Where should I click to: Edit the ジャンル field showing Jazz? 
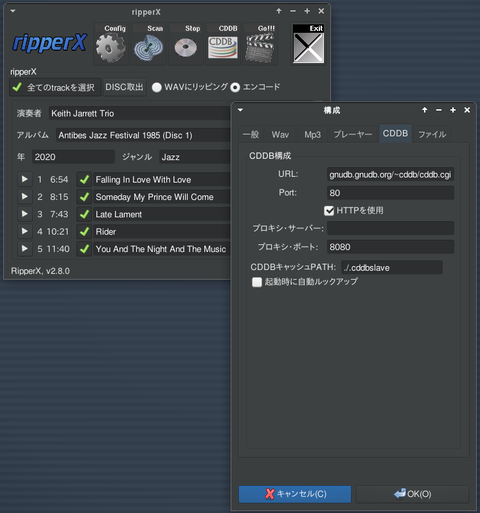click(195, 157)
